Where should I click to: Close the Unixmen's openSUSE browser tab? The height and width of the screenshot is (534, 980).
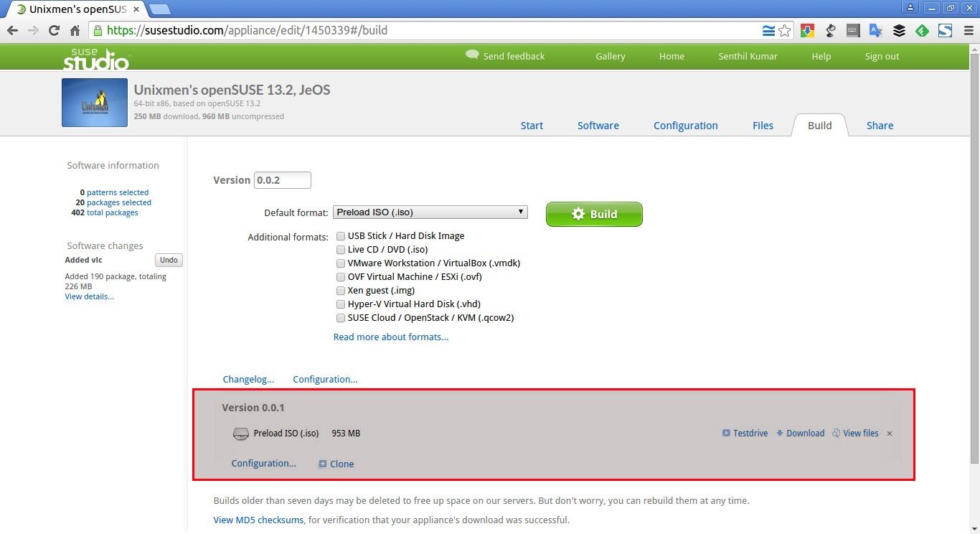click(136, 9)
